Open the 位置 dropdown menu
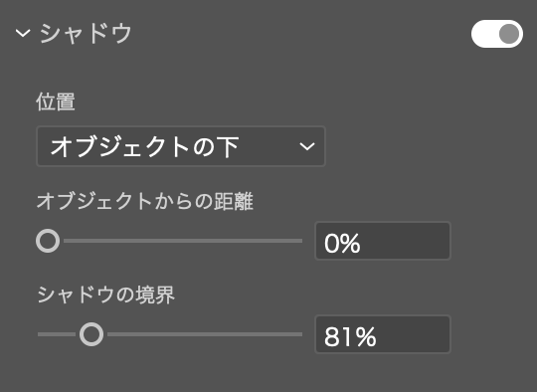The width and height of the screenshot is (537, 392). 181,146
